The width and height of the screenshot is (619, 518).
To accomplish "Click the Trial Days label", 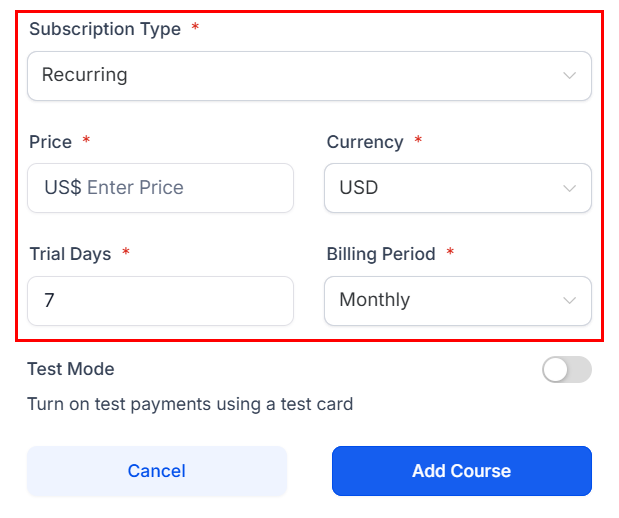I will pos(70,254).
